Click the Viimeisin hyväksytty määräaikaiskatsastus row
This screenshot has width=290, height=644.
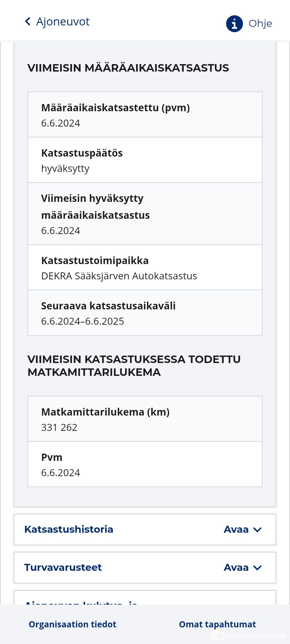click(145, 214)
